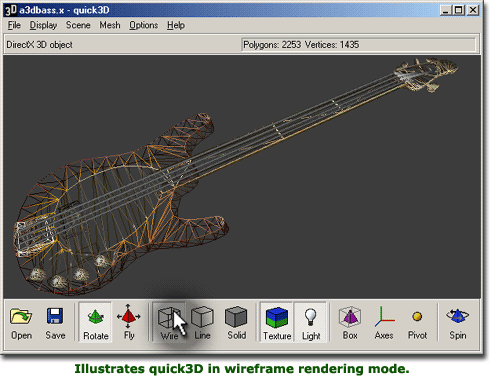The image size is (490, 382).
Task: Show the bounding Box
Action: coord(350,322)
